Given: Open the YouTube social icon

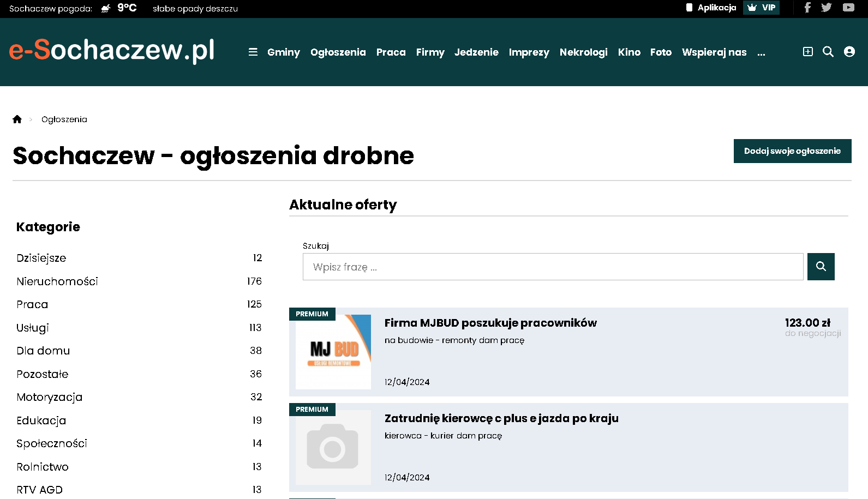Looking at the screenshot, I should click(848, 8).
